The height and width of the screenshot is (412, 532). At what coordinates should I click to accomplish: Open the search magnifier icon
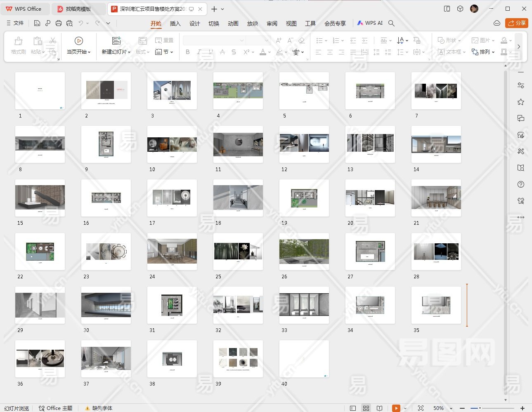coord(391,23)
